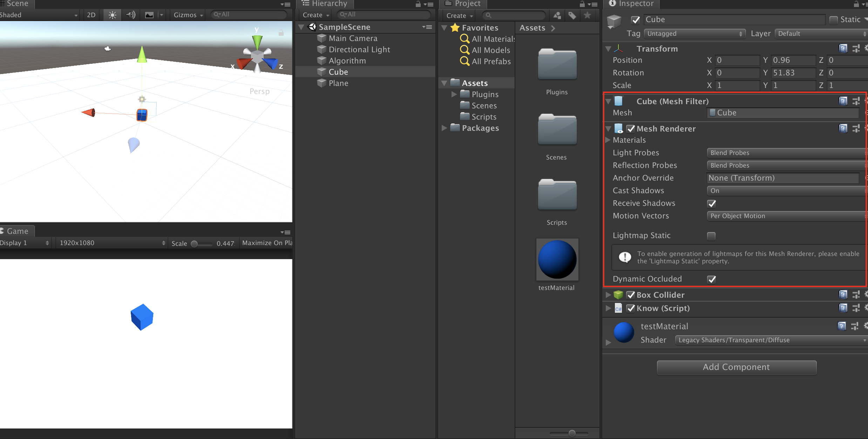Image resolution: width=868 pixels, height=439 pixels.
Task: Disable the Receive Shadows checkbox
Action: (x=712, y=204)
